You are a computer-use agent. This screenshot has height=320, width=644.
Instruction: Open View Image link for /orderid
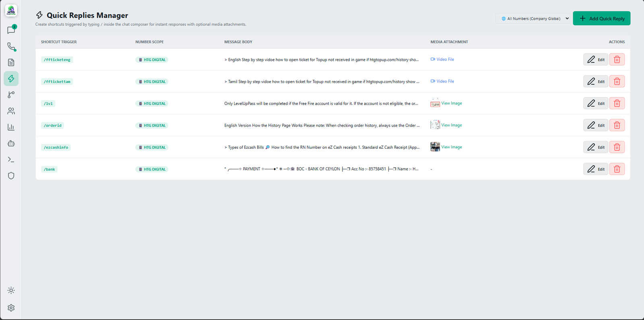point(452,125)
